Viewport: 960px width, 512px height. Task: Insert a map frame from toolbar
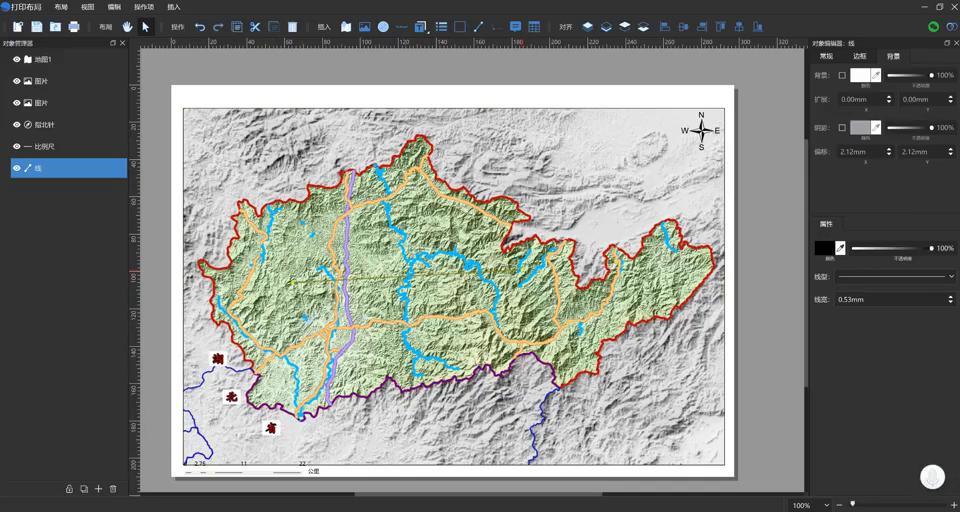click(346, 27)
